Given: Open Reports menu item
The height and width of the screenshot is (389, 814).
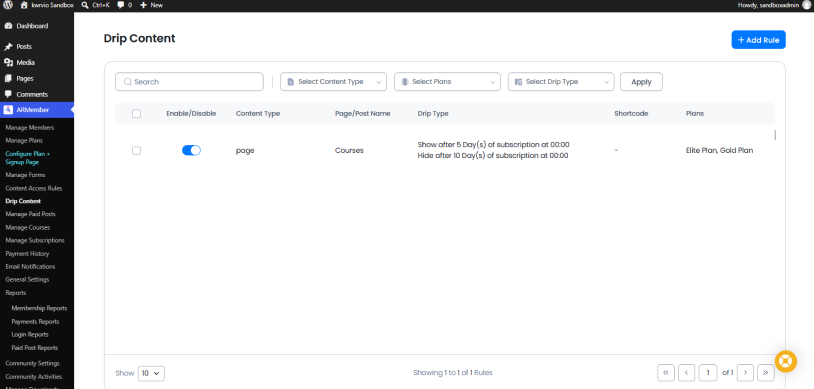Looking at the screenshot, I should click(16, 293).
